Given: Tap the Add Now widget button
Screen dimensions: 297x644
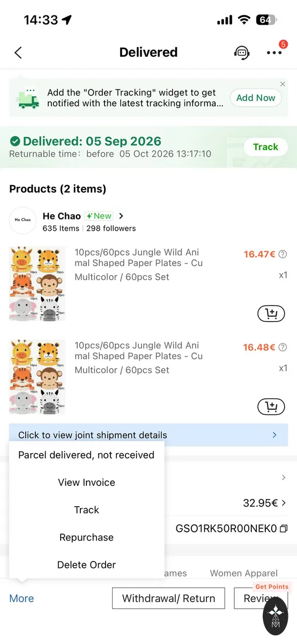Looking at the screenshot, I should [256, 98].
